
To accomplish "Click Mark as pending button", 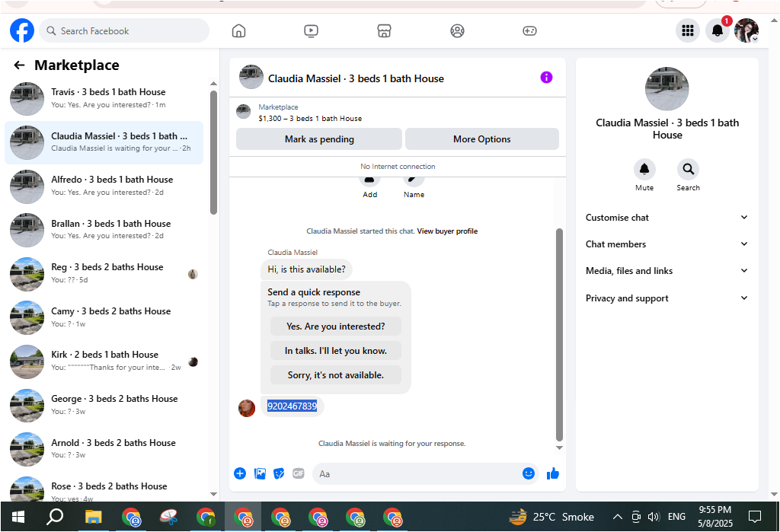I will (x=319, y=139).
